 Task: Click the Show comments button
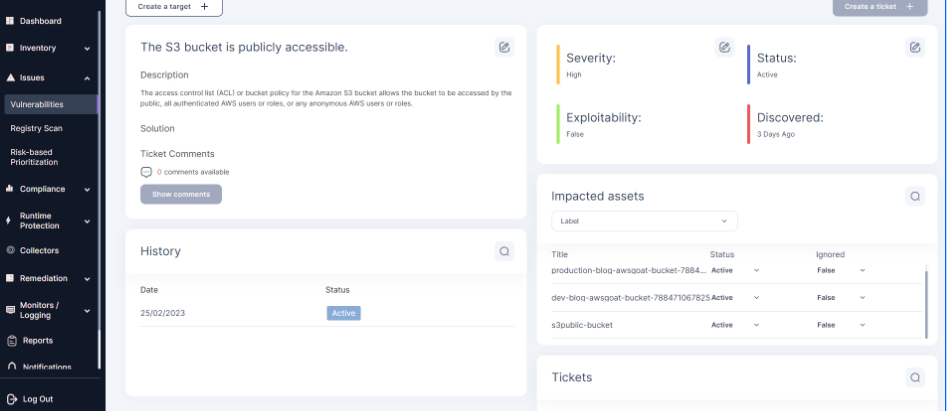(x=181, y=194)
